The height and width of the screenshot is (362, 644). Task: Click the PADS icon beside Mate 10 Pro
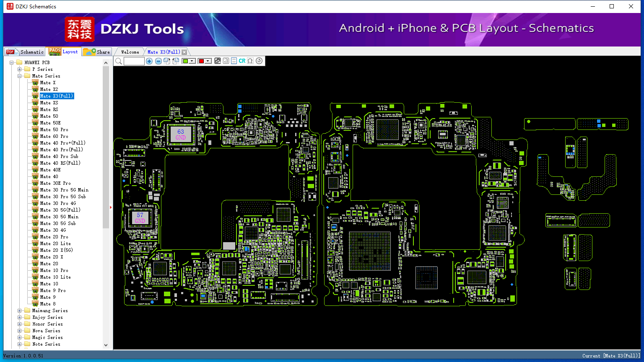pos(35,270)
